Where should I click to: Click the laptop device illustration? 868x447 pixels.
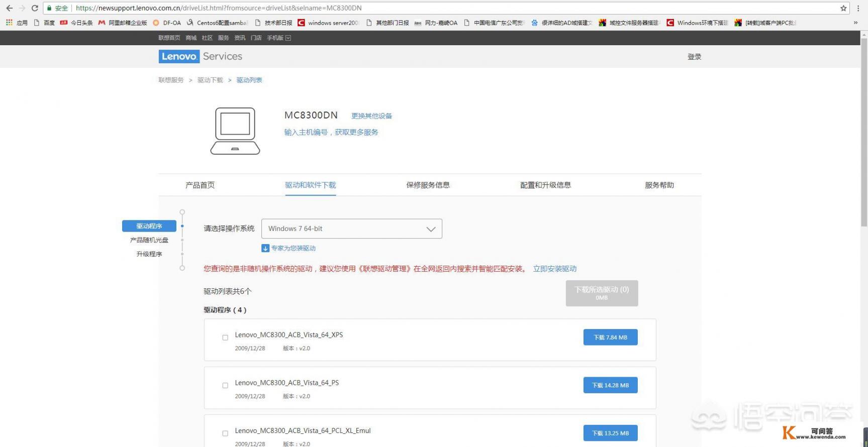coord(235,131)
